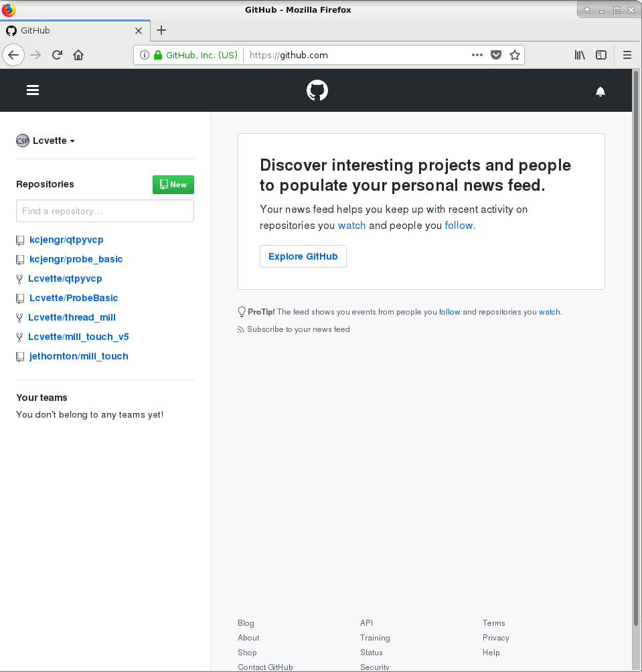Open jethornton/mill_touch repository
Viewport: 642px width, 672px height.
pyautogui.click(x=79, y=356)
